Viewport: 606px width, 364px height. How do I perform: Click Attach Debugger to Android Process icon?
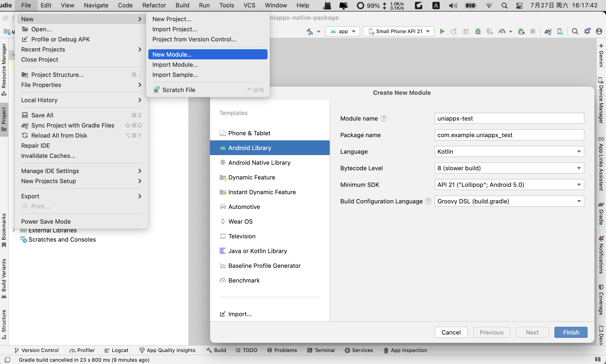pyautogui.click(x=521, y=31)
